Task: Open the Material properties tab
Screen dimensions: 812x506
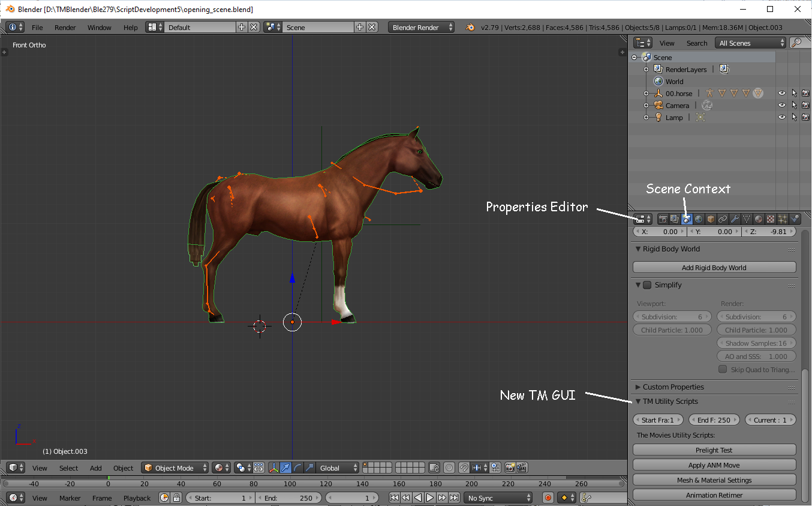Action: (759, 218)
